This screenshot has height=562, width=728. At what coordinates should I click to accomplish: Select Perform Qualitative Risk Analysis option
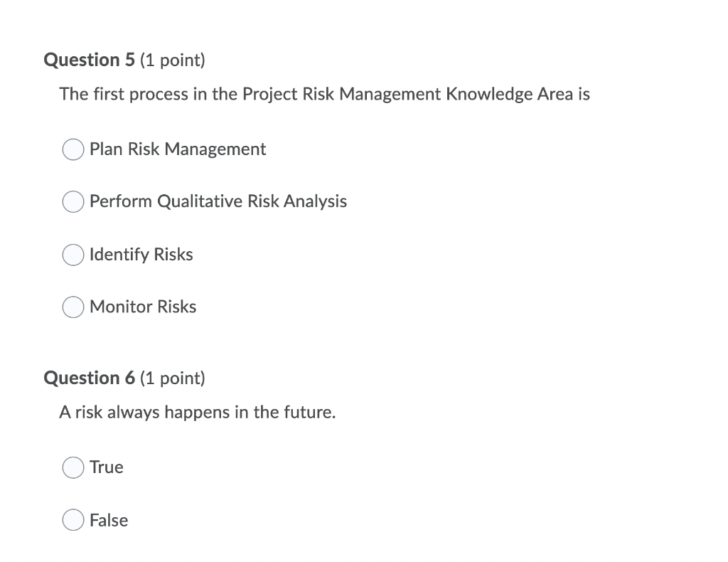[73, 201]
